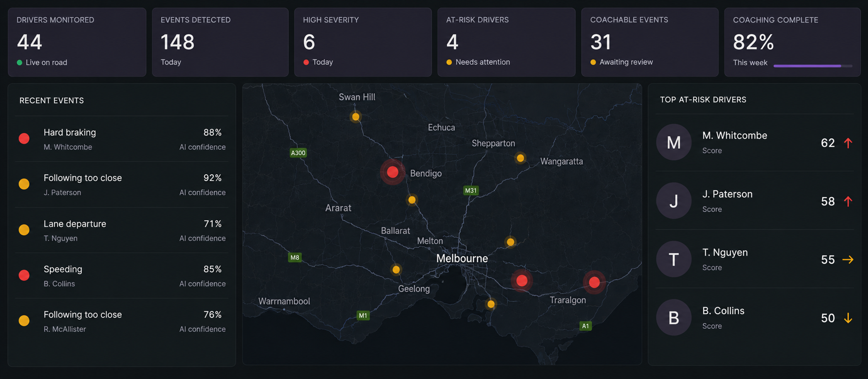Viewport: 868px width, 379px height.
Task: Open the Lane departure event
Action: [122, 231]
